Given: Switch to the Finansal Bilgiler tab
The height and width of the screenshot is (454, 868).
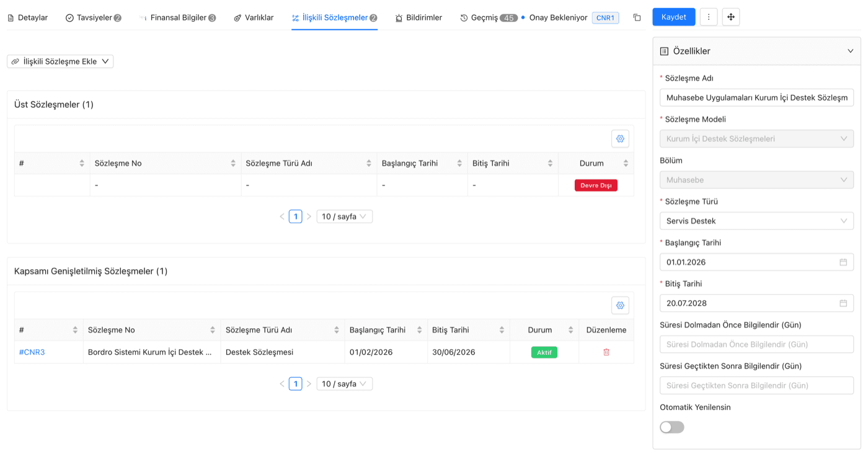Looking at the screenshot, I should [177, 17].
